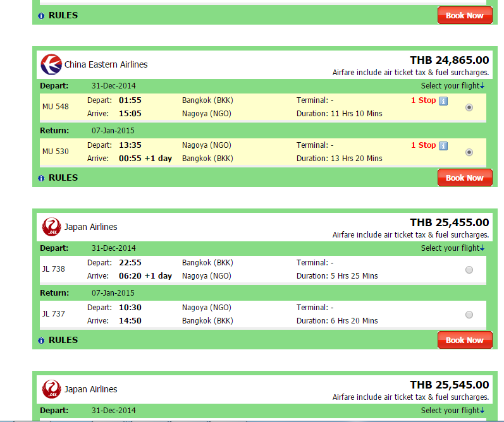Click flight number JL 738
The height and width of the screenshot is (422, 504).
coord(54,269)
